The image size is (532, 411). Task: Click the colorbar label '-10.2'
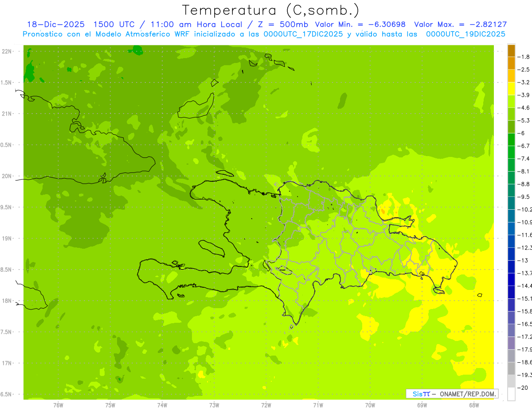tap(524, 210)
